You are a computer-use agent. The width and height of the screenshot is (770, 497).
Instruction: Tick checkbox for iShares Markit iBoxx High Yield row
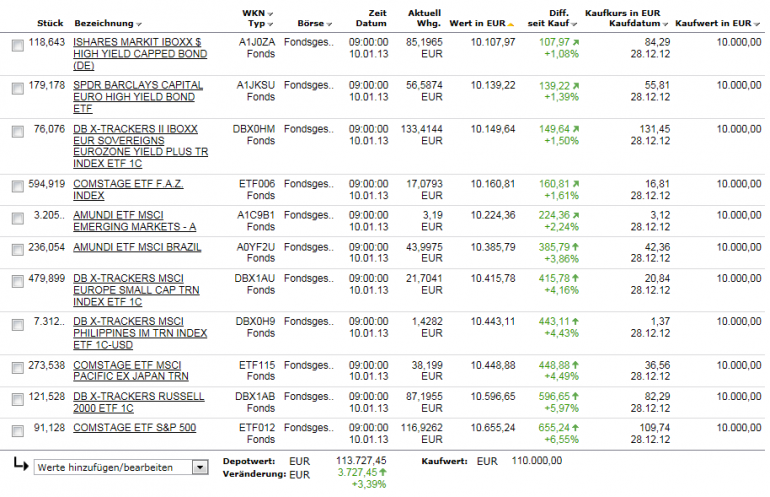click(18, 46)
